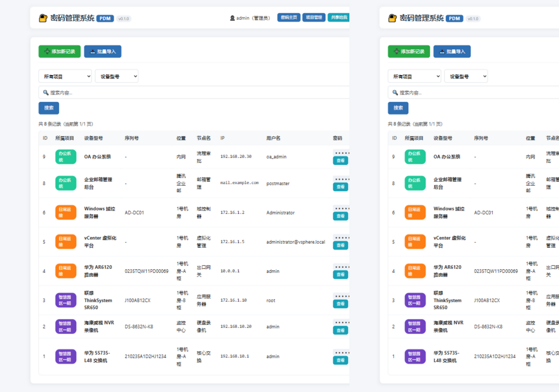Reveal the password for the Administrator account

tap(340, 216)
